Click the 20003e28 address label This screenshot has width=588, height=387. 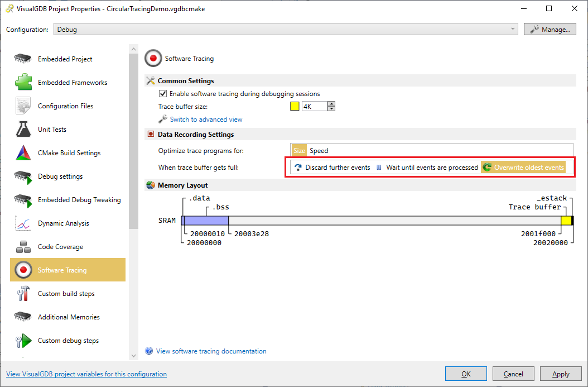[251, 234]
